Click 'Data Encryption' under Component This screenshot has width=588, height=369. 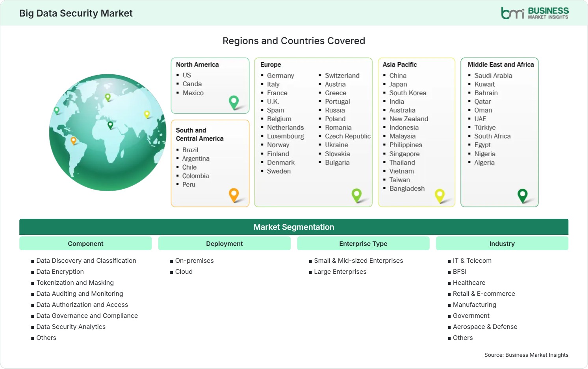60,271
